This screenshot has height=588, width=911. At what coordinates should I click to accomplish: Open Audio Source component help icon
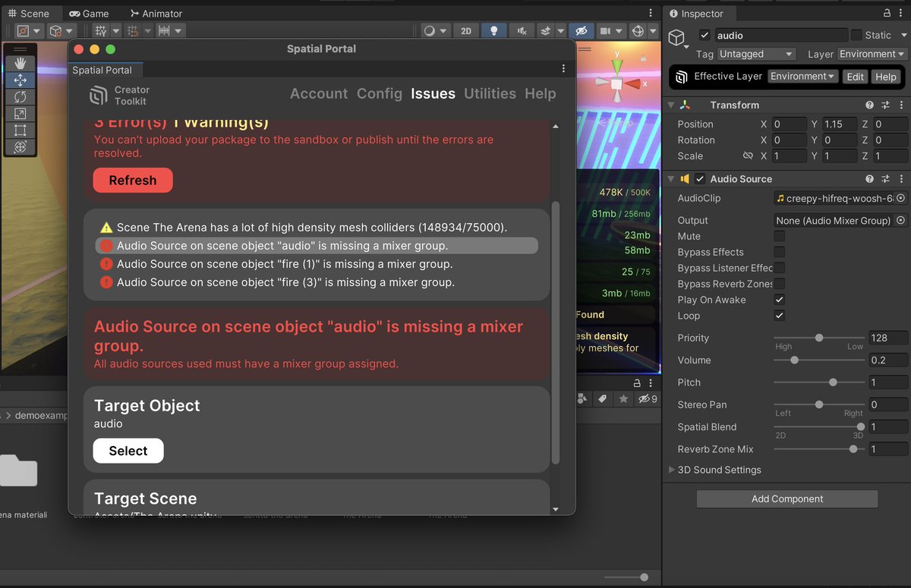click(870, 179)
